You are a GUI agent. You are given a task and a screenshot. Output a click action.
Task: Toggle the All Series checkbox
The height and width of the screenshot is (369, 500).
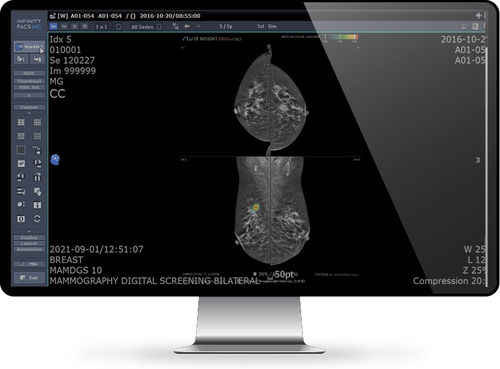click(x=159, y=27)
